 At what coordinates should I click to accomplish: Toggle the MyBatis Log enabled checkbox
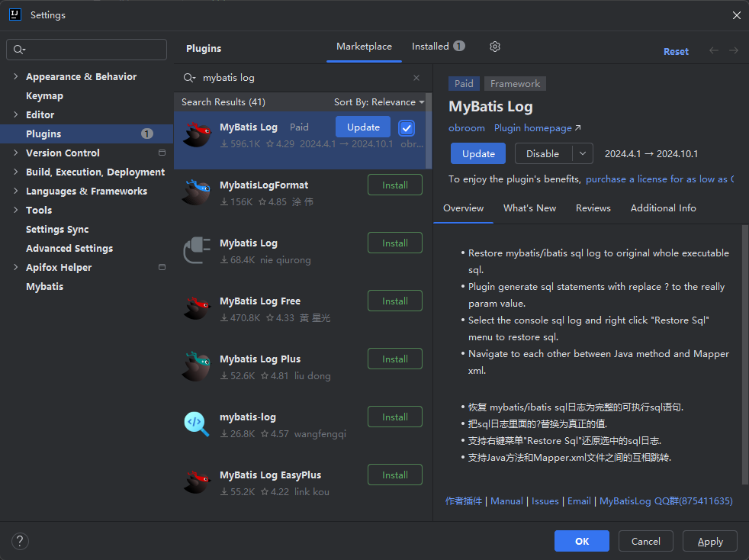tap(407, 128)
